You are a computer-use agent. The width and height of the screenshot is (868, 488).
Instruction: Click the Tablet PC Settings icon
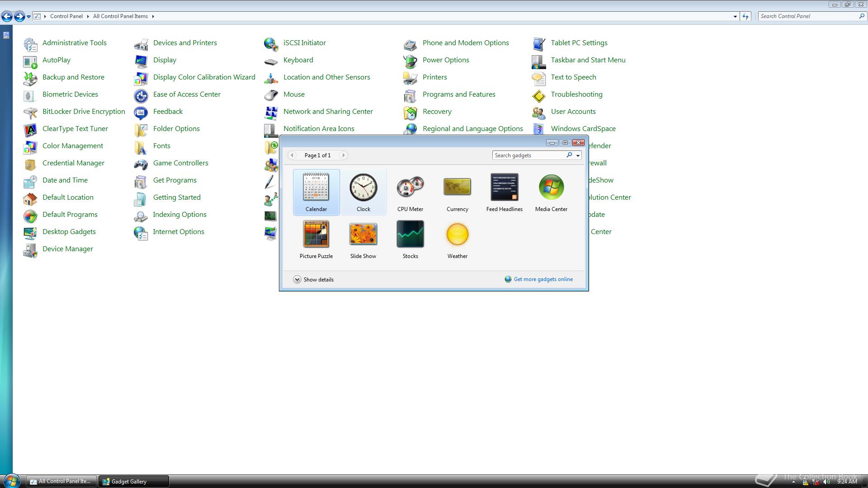(539, 44)
